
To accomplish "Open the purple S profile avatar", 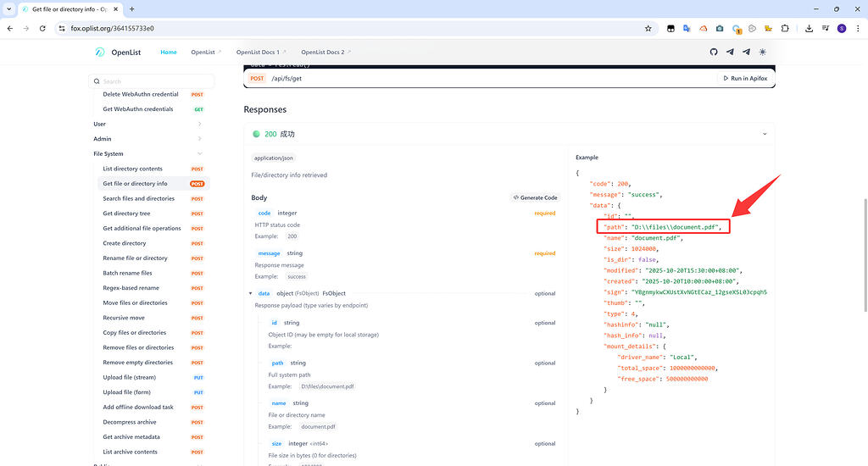I will pos(842,28).
